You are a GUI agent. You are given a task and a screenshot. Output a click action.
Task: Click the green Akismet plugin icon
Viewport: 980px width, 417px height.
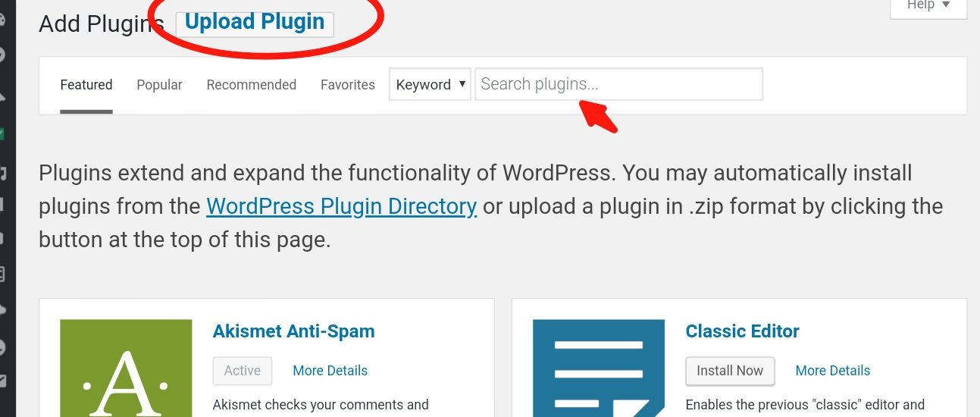point(126,368)
